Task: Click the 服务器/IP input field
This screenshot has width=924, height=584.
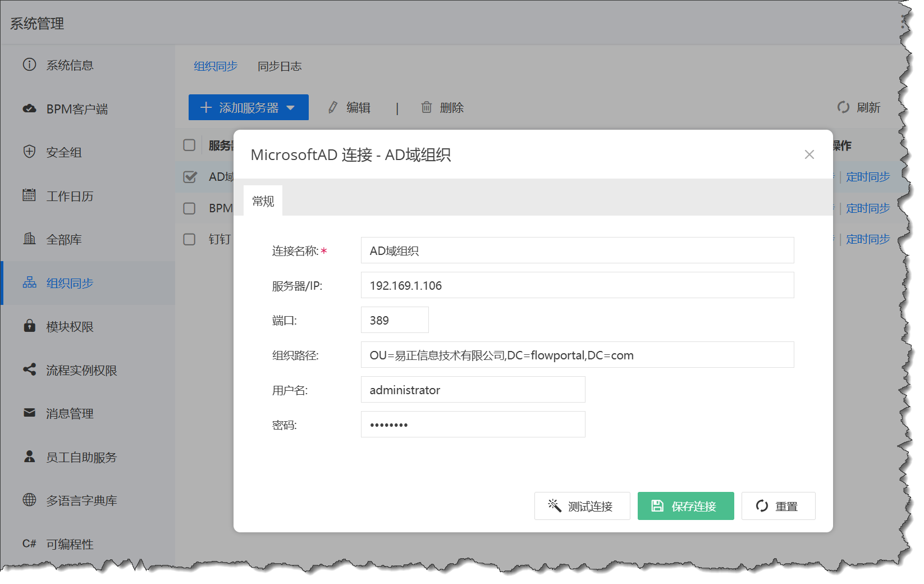Action: pyautogui.click(x=577, y=285)
